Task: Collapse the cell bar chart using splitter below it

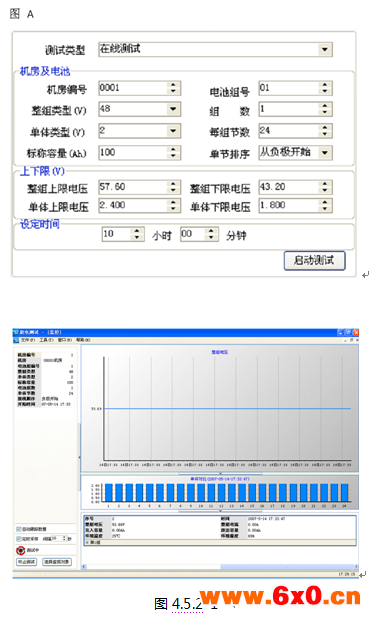Action: coord(220,511)
